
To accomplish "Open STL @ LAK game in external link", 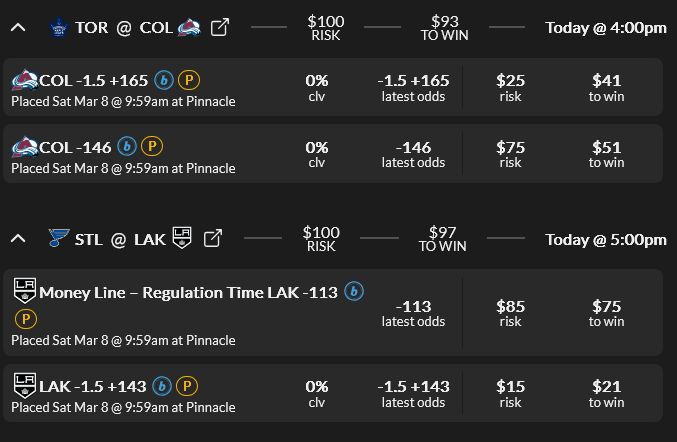I will [212, 239].
